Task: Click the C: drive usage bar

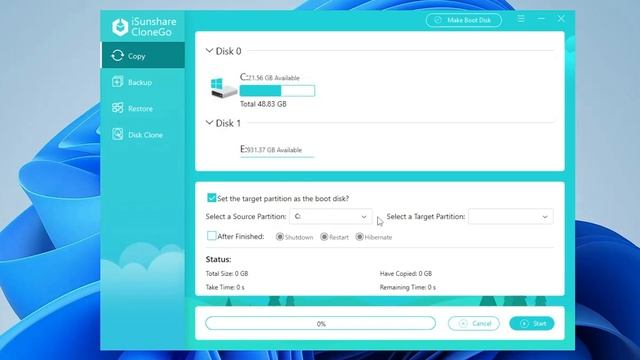Action: (x=277, y=91)
